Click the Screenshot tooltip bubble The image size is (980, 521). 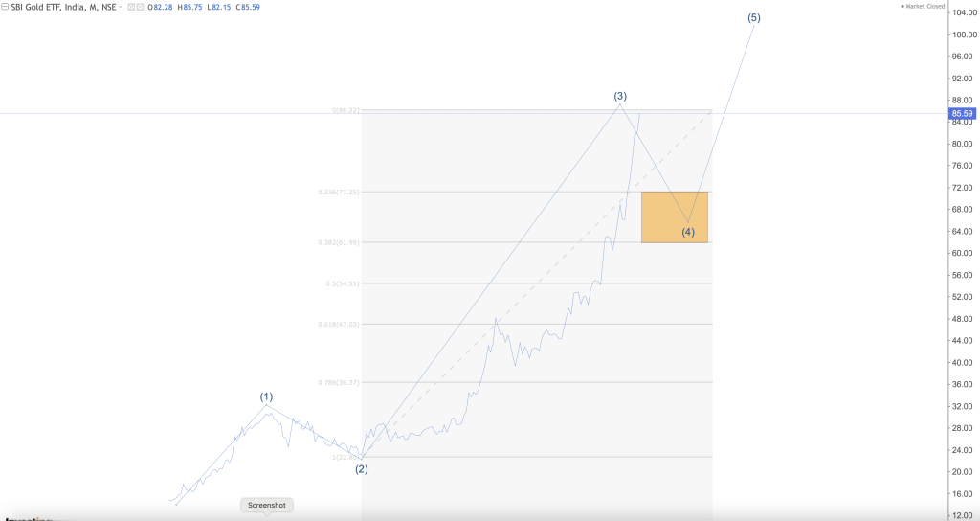coord(267,506)
